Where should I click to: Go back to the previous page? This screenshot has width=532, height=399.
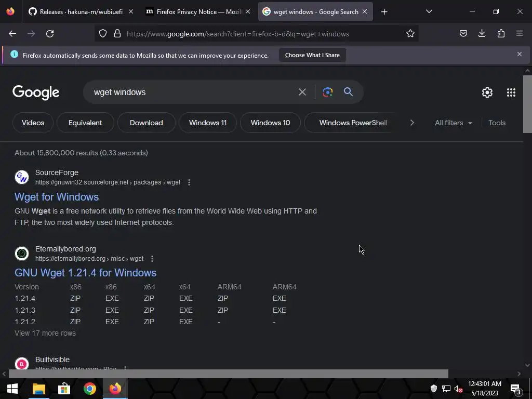(x=12, y=34)
